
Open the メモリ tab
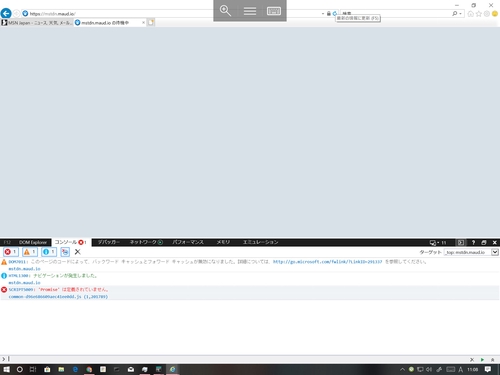223,242
